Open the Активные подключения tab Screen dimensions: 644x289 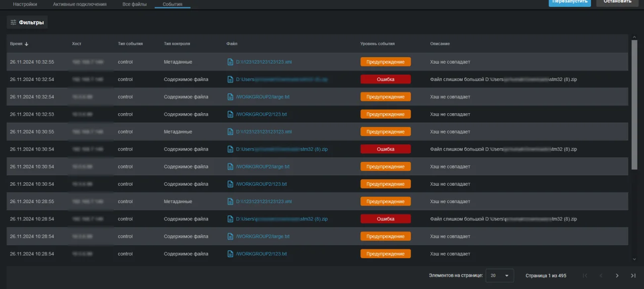[x=80, y=4]
